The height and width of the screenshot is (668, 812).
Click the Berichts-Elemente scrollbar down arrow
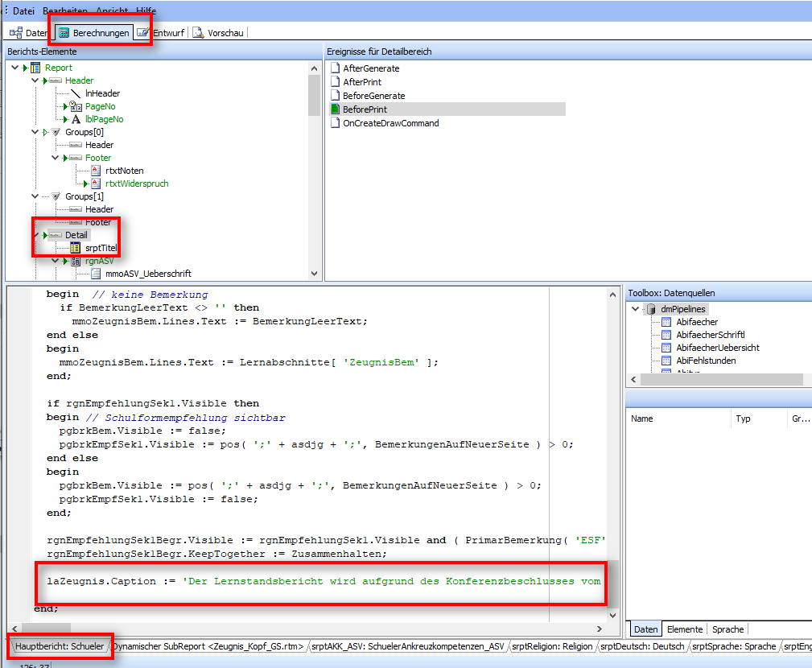click(x=314, y=274)
